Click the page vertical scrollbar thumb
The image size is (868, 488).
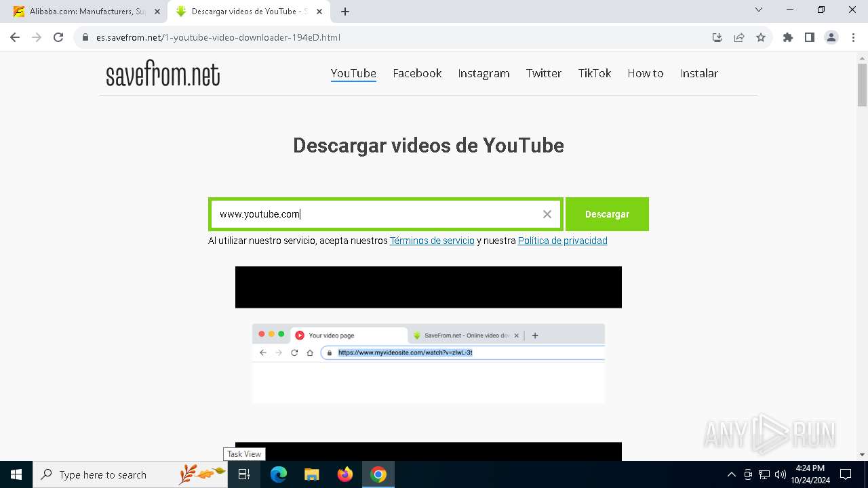(x=862, y=85)
